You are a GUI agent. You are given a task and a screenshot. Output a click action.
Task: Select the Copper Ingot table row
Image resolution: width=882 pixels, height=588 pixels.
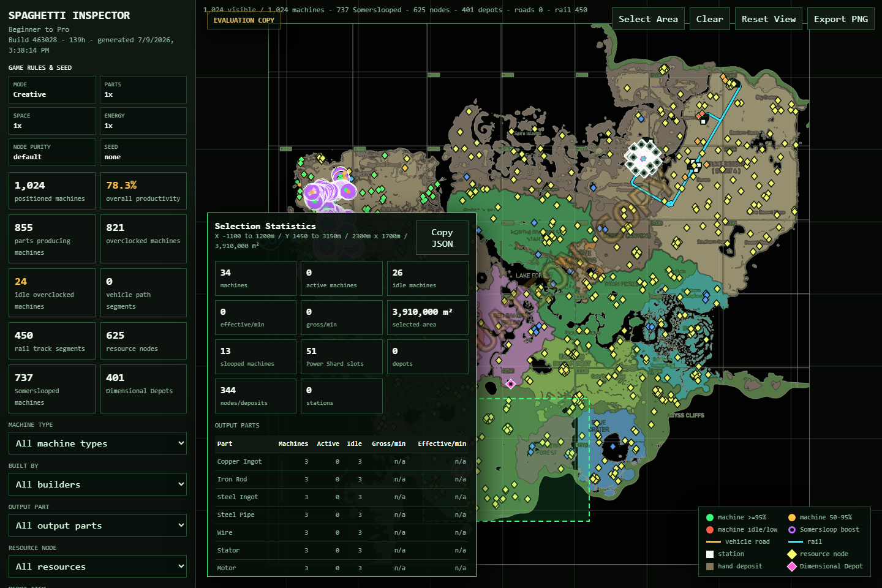click(x=342, y=462)
